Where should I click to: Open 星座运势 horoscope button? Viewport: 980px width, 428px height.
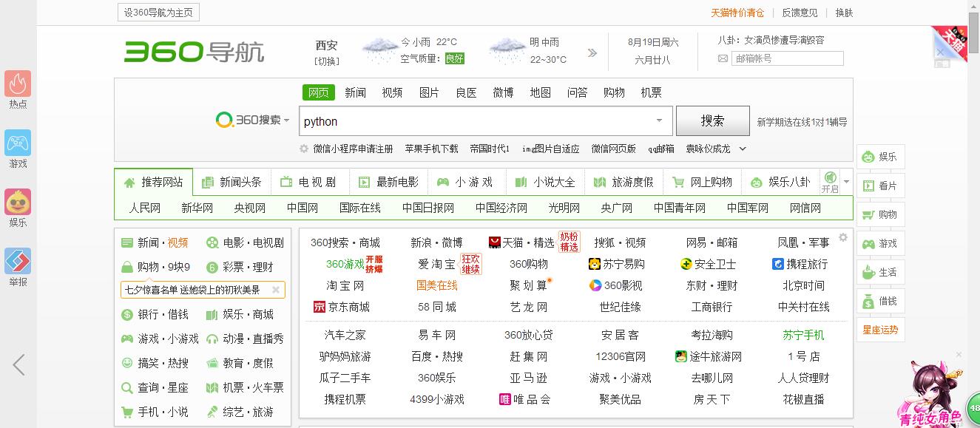click(x=880, y=330)
